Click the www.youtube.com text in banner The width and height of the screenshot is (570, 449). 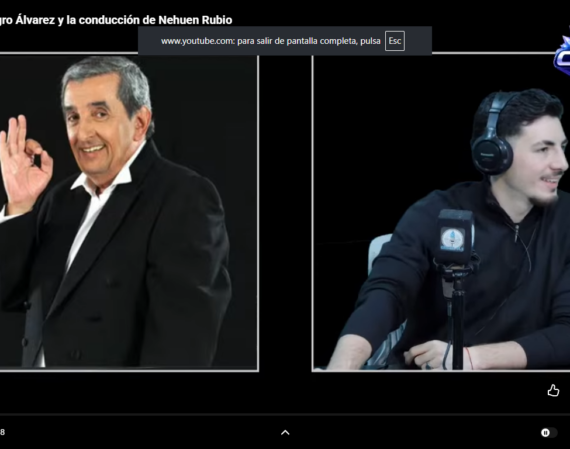click(x=196, y=41)
